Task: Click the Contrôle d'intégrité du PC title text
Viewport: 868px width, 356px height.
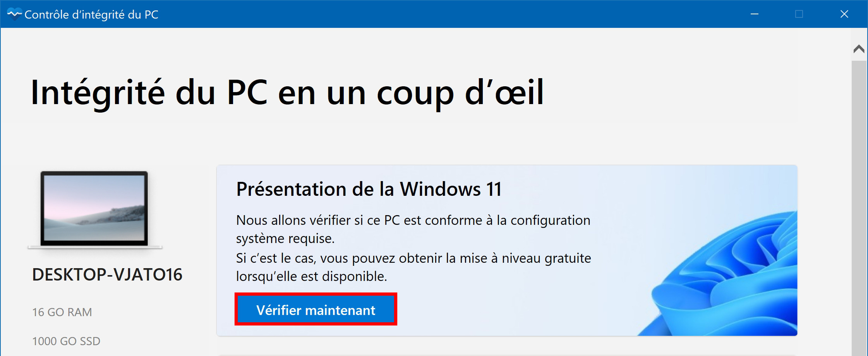Action: point(91,15)
